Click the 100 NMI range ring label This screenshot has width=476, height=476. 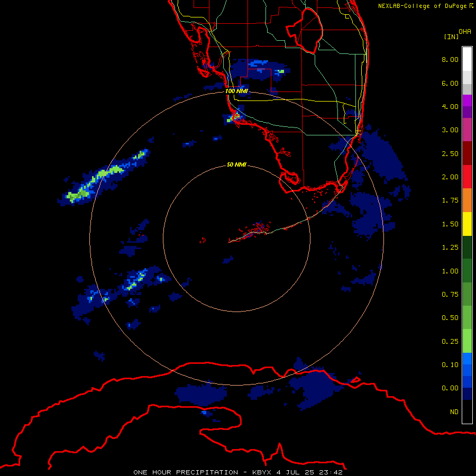[x=236, y=91]
